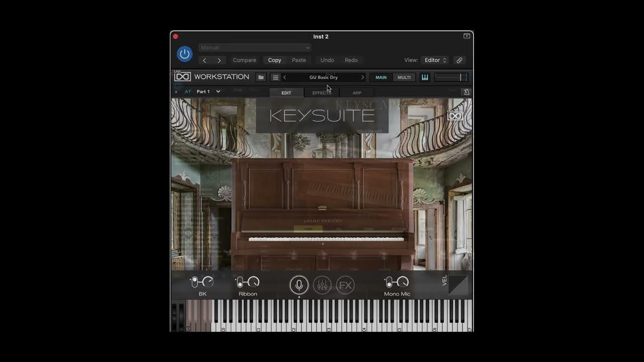Click the link chain icon
The image size is (644, 362).
[x=459, y=60]
